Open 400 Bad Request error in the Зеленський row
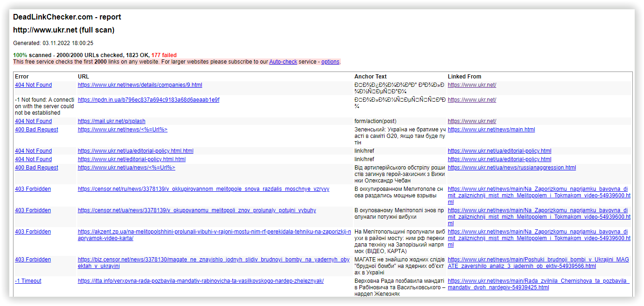This screenshot has height=306, width=644. 37,130
